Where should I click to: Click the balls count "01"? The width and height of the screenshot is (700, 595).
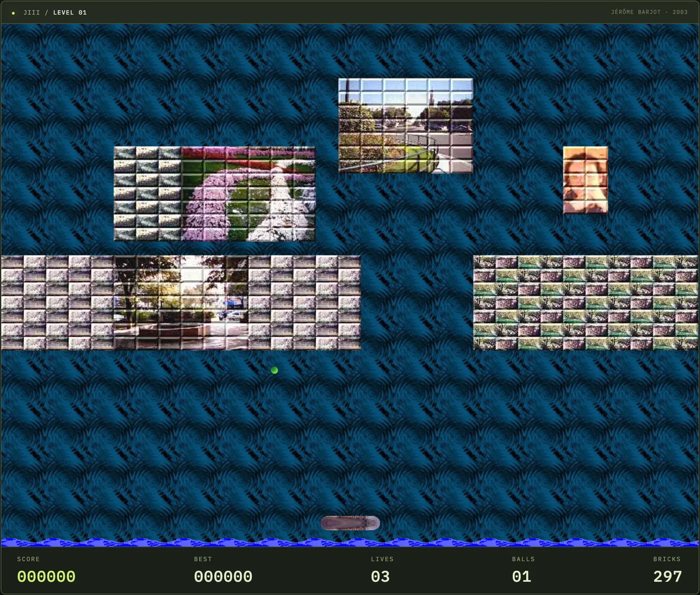(x=521, y=576)
